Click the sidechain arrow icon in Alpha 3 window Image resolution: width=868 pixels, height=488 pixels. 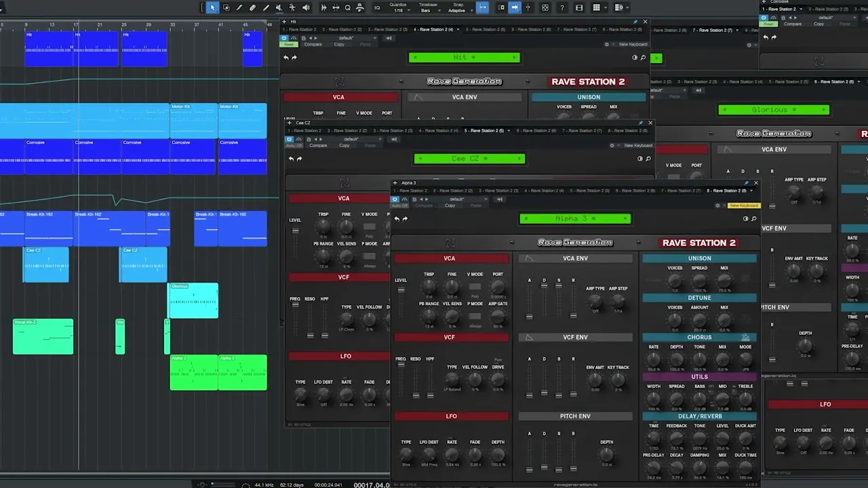tap(500, 199)
